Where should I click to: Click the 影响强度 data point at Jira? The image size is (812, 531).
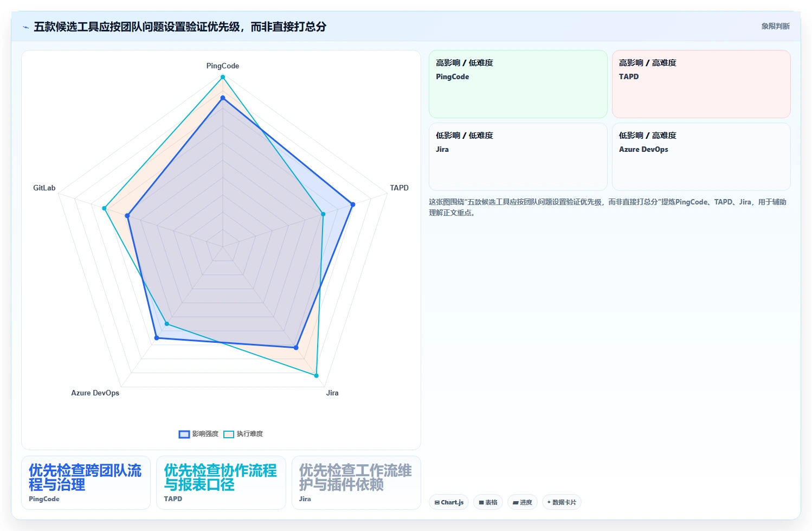[296, 348]
